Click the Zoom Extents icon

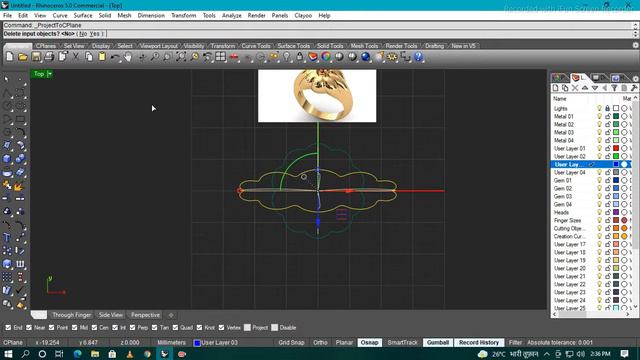pos(181,57)
